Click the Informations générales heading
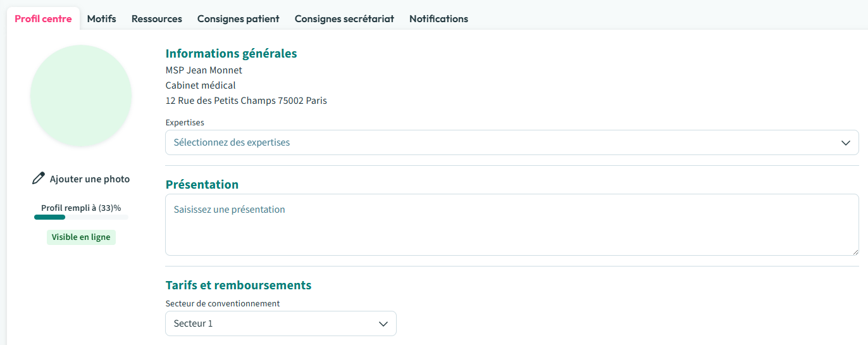 231,54
